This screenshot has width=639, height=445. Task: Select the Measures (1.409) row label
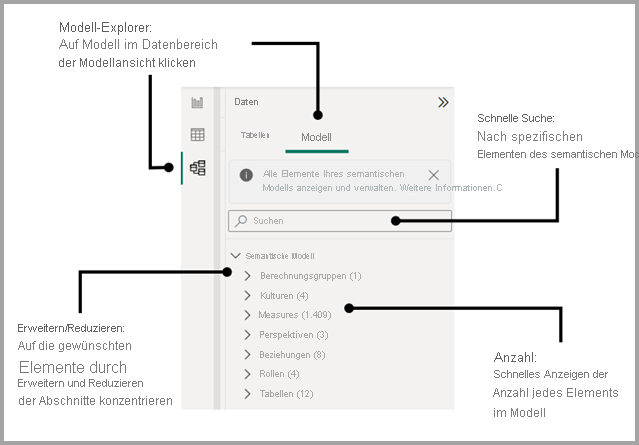(x=295, y=315)
